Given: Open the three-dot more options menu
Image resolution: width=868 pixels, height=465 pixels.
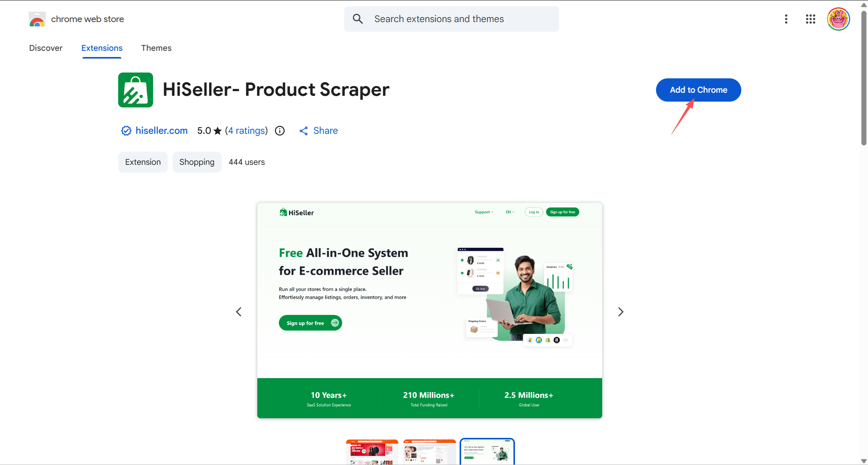Looking at the screenshot, I should click(786, 19).
